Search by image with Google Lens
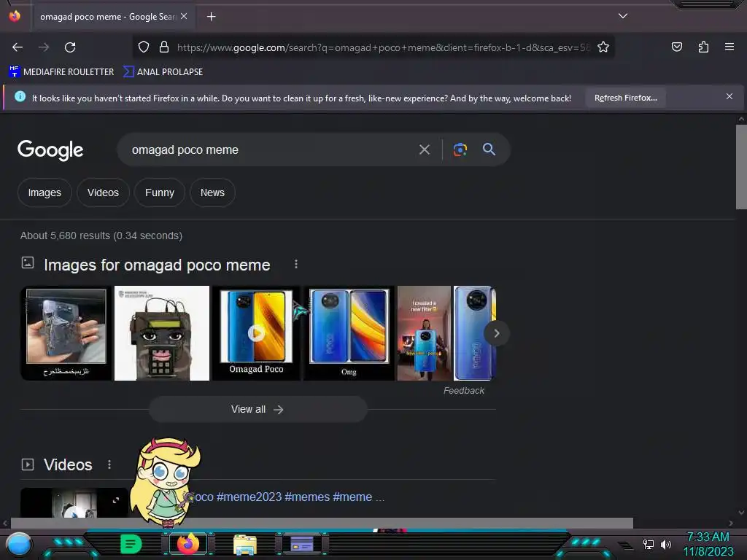Screen dimensions: 747x560 click(460, 149)
